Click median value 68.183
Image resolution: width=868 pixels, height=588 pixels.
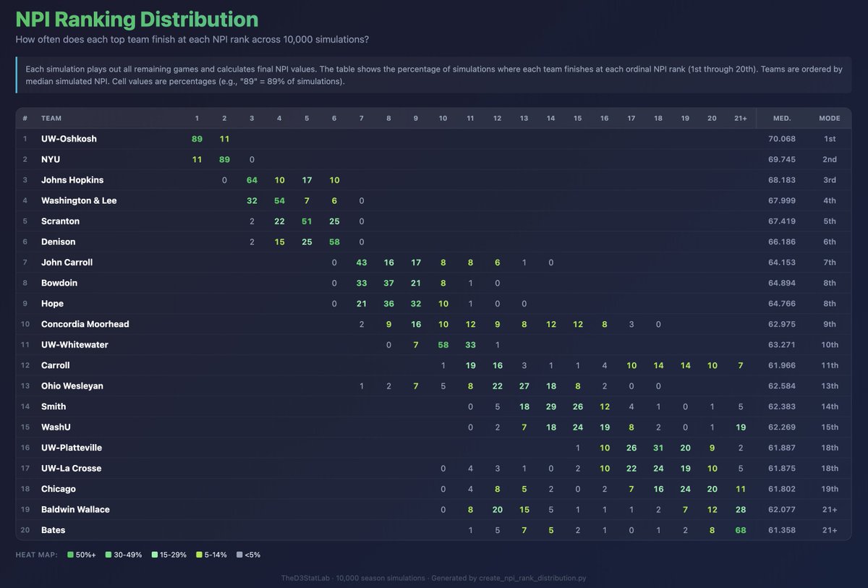tap(782, 180)
